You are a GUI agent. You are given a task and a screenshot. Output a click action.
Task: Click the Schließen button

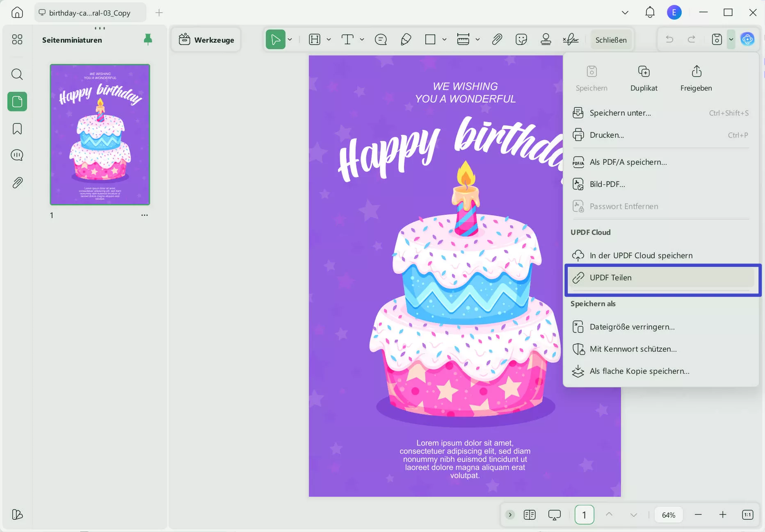point(611,40)
